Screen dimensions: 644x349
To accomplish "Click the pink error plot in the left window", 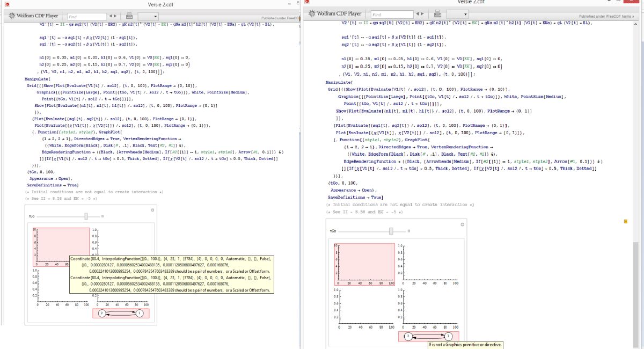I will click(x=61, y=248).
